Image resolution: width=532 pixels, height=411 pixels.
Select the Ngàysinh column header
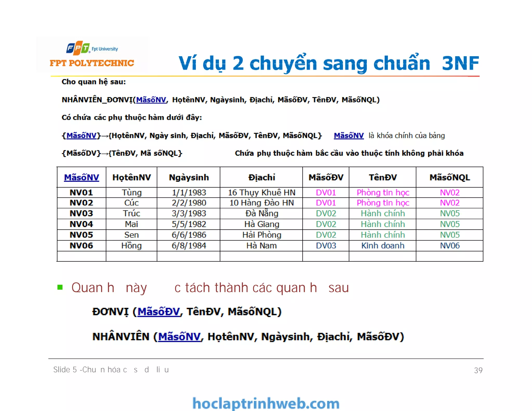pos(189,177)
